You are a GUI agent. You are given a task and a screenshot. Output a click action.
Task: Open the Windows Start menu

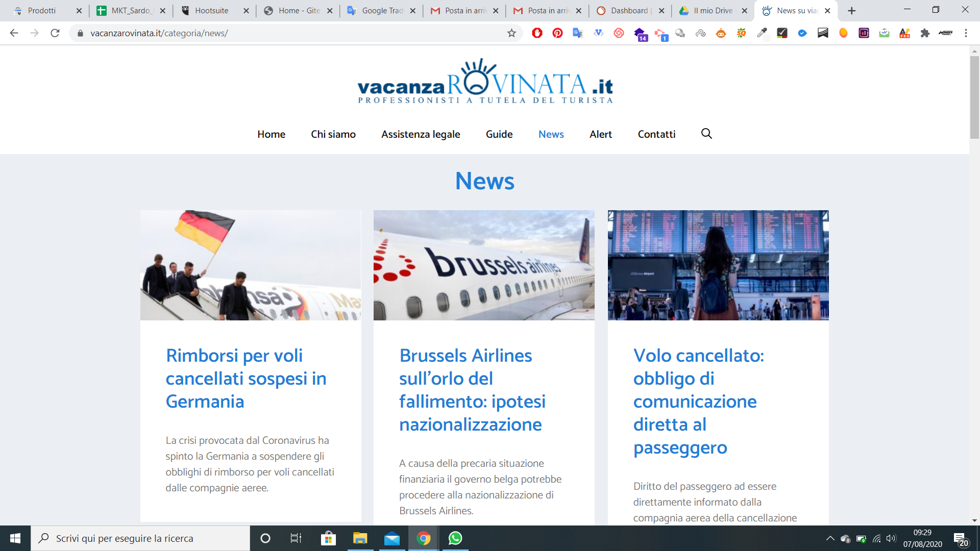click(15, 538)
